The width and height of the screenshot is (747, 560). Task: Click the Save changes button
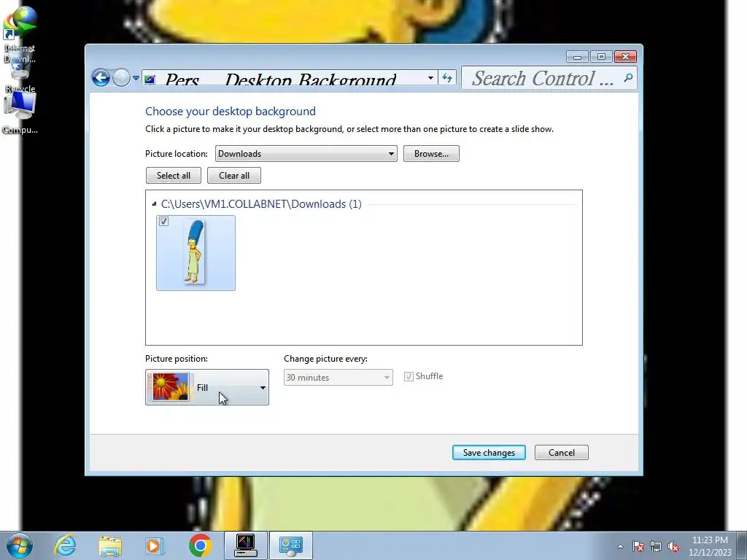pyautogui.click(x=489, y=452)
